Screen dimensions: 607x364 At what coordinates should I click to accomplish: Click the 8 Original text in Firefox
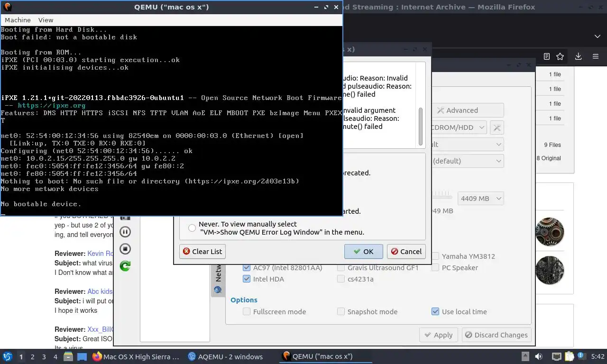coord(549,158)
